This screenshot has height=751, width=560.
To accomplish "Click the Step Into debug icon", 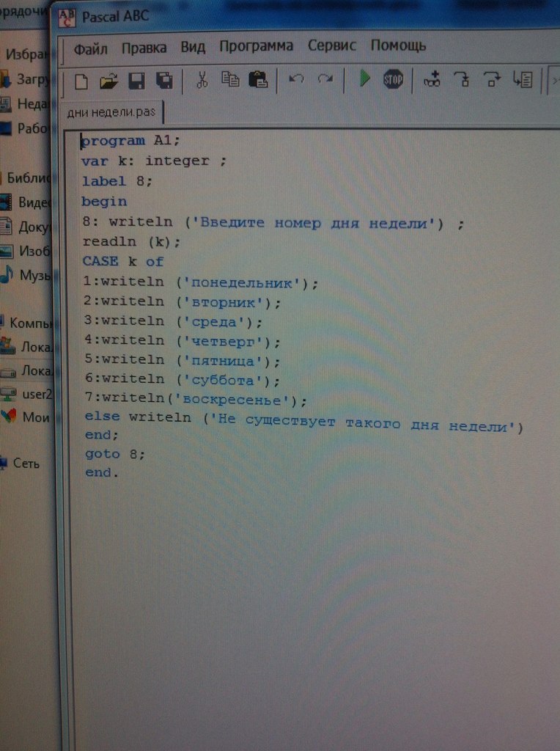I will (x=463, y=79).
